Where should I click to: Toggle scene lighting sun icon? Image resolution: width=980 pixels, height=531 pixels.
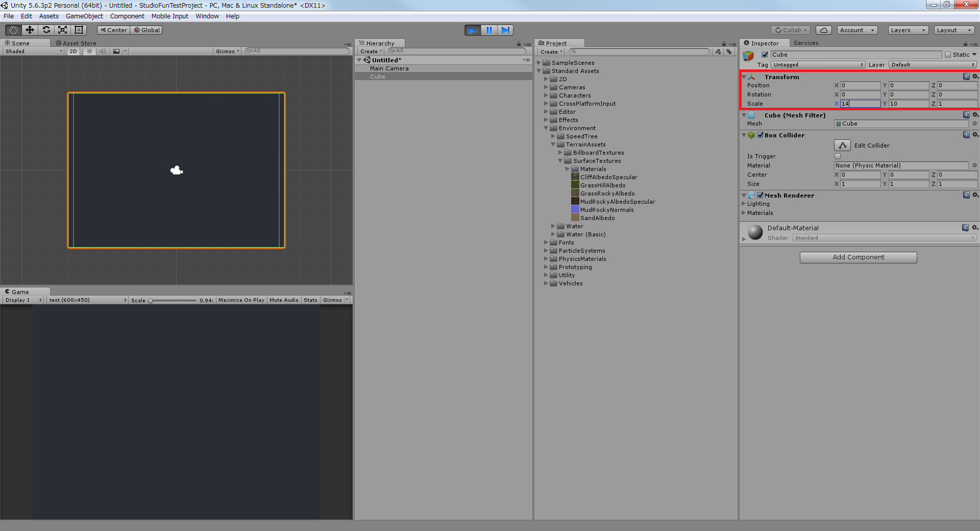pyautogui.click(x=90, y=51)
